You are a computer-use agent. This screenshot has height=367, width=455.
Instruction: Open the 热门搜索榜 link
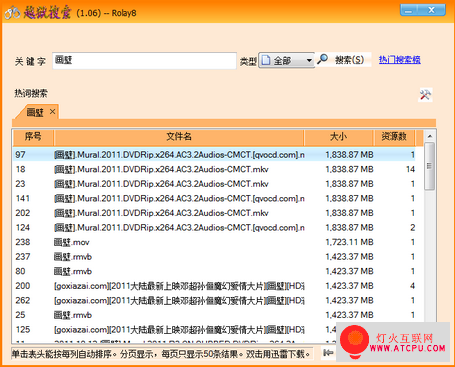[x=399, y=60]
